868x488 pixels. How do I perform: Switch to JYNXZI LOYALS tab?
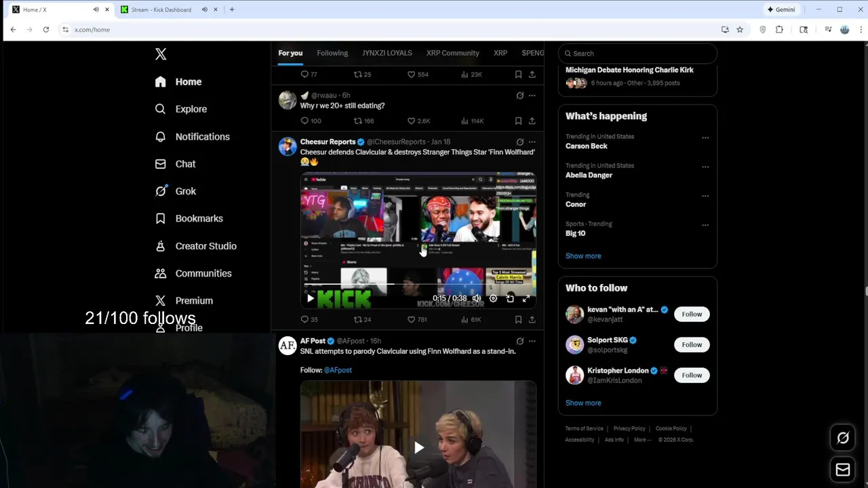(387, 53)
